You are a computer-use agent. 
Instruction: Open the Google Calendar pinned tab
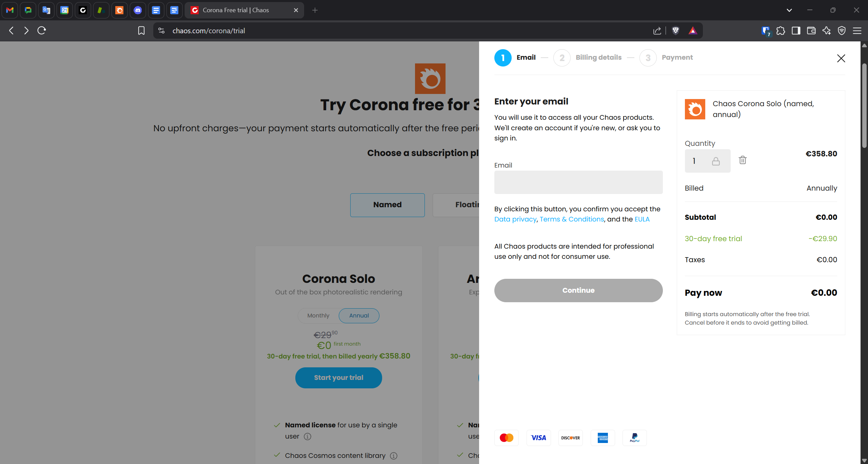(65, 10)
